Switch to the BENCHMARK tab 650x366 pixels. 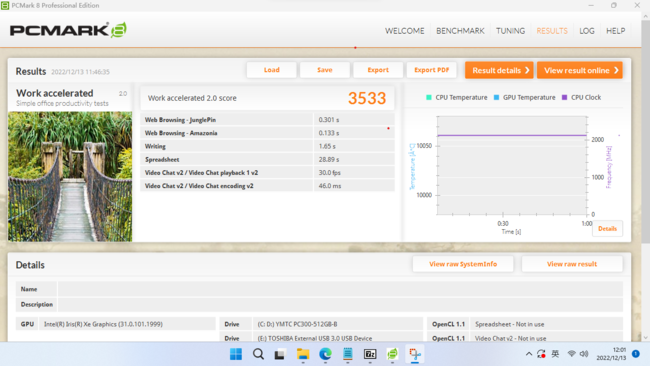460,31
